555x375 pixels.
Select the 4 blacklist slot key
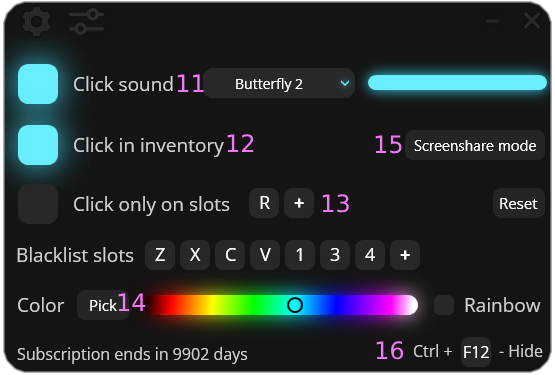370,255
